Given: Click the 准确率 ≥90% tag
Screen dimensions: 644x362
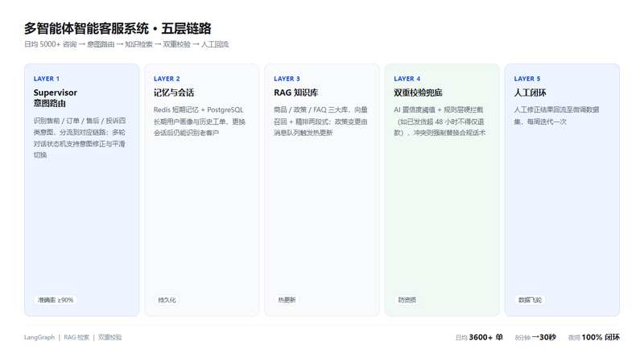Looking at the screenshot, I should (56, 300).
